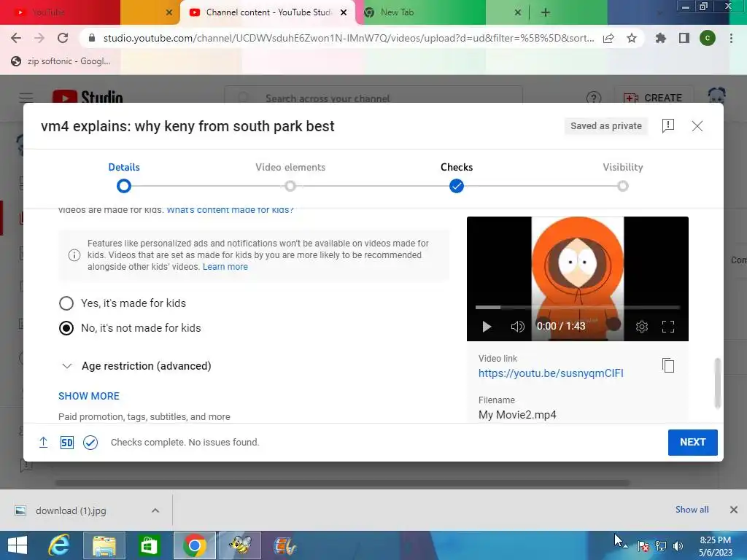Viewport: 747px width, 560px height.
Task: Toggle Chrome side panel icon
Action: point(684,38)
